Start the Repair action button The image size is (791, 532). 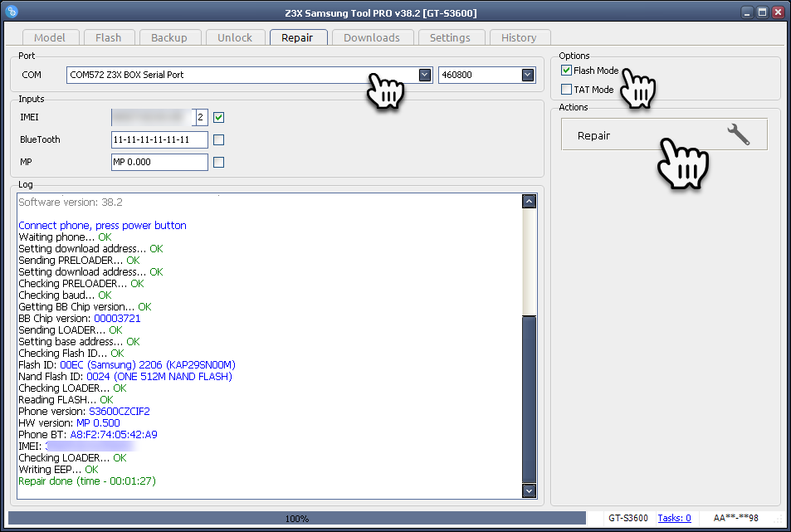point(664,134)
